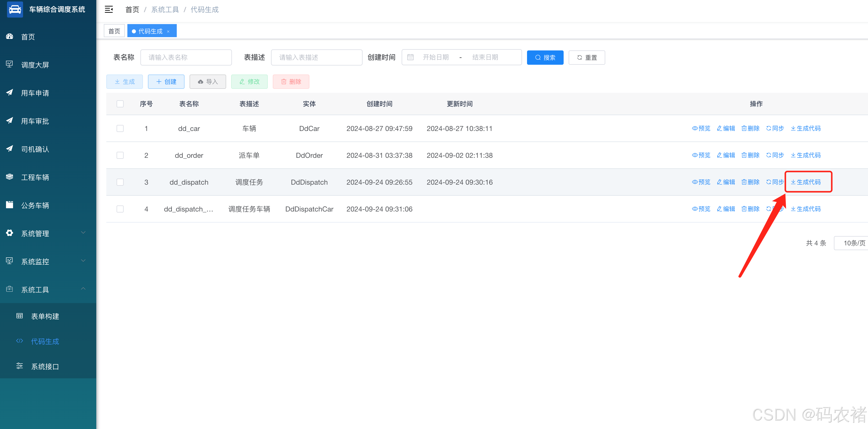Click the car logo icon in the sidebar header
Viewport: 868px width, 429px height.
point(15,9)
